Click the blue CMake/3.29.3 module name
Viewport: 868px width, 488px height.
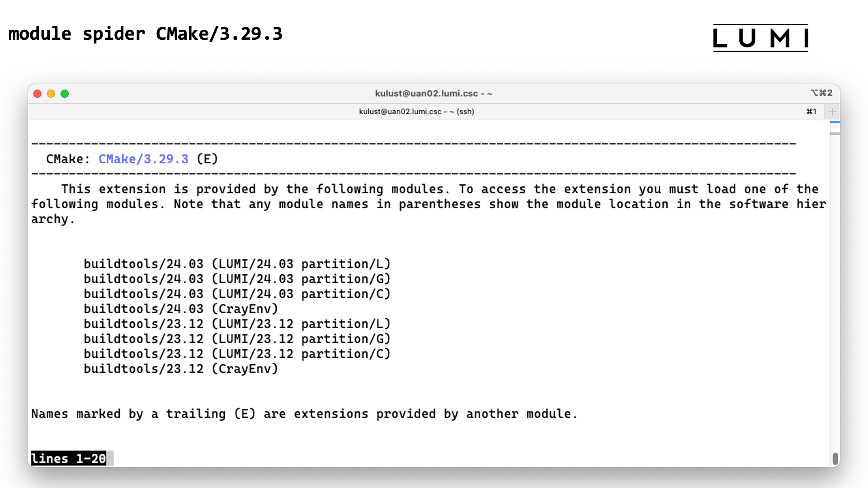143,159
